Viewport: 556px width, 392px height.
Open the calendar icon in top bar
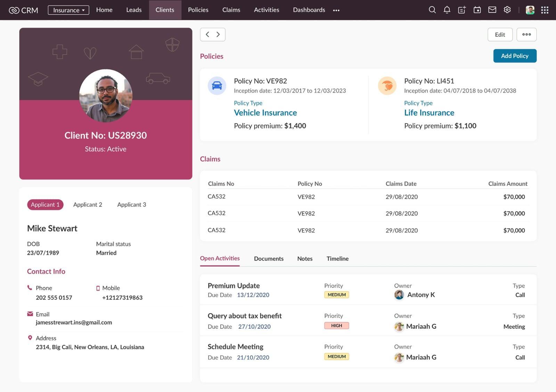coord(477,10)
